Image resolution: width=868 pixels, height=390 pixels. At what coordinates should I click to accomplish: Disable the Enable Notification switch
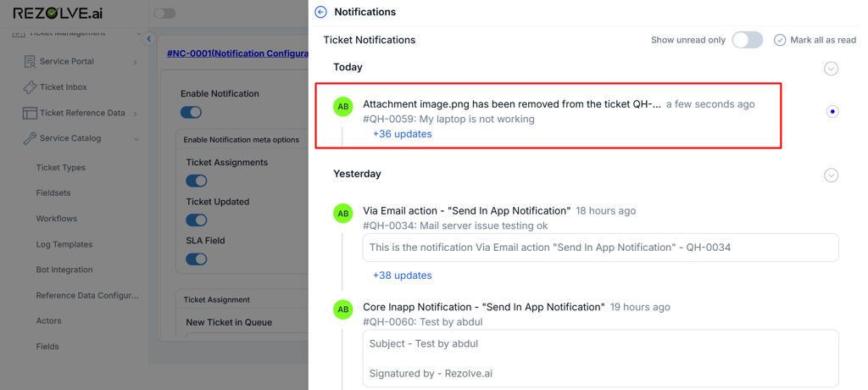coord(191,112)
